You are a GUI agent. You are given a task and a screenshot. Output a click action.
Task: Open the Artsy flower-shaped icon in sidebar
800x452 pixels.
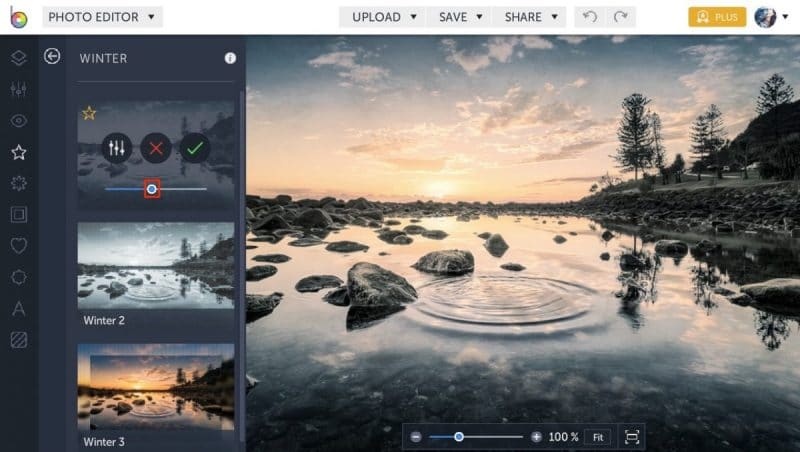pos(18,183)
